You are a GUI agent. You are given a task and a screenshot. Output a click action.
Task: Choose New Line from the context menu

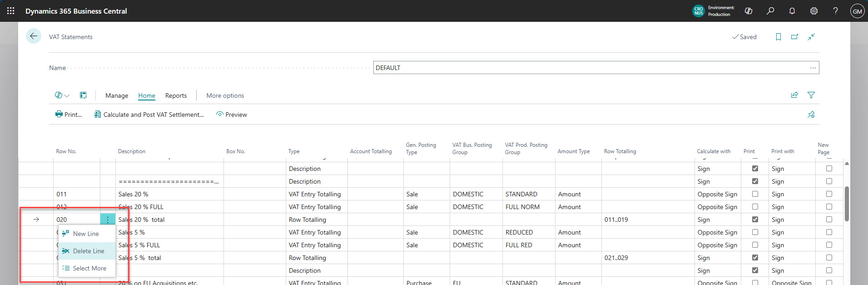pos(87,234)
